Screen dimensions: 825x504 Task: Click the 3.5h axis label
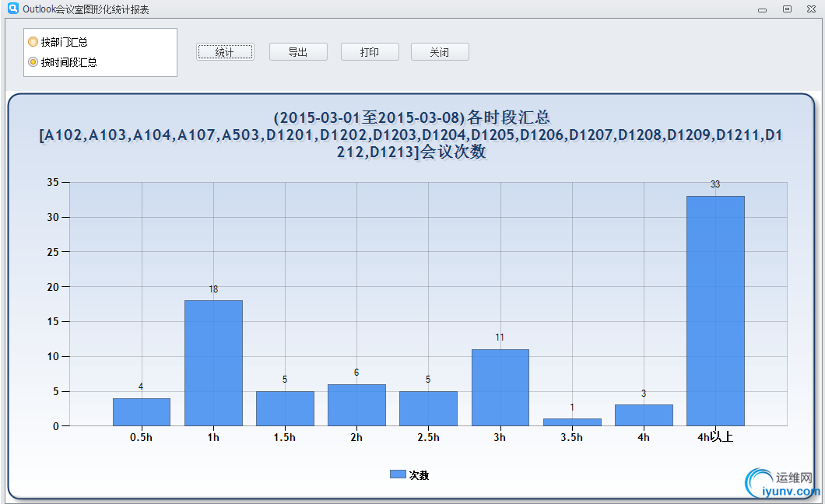(x=571, y=437)
